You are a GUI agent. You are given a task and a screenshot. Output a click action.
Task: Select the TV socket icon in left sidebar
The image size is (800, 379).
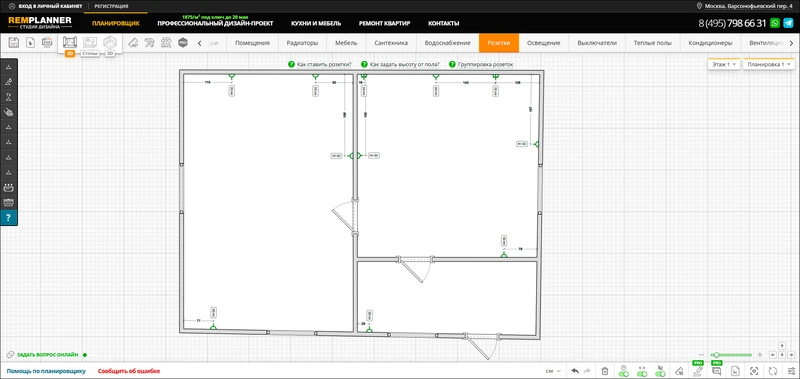pos(9,96)
